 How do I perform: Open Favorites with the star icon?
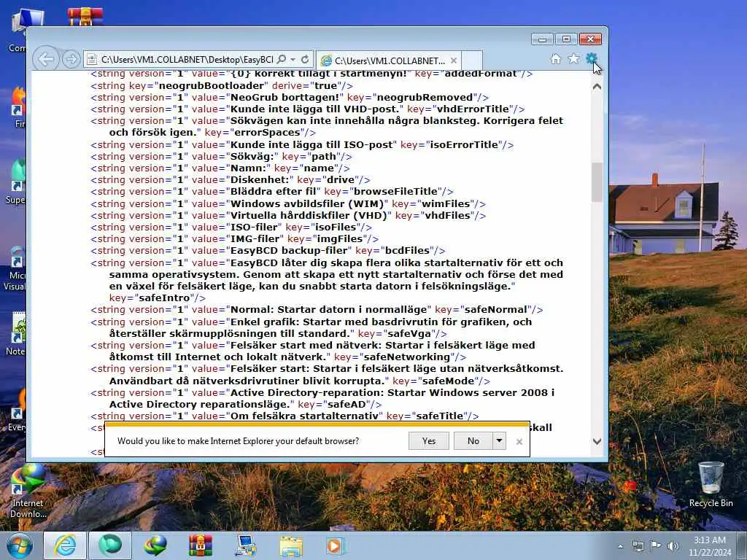pos(573,58)
